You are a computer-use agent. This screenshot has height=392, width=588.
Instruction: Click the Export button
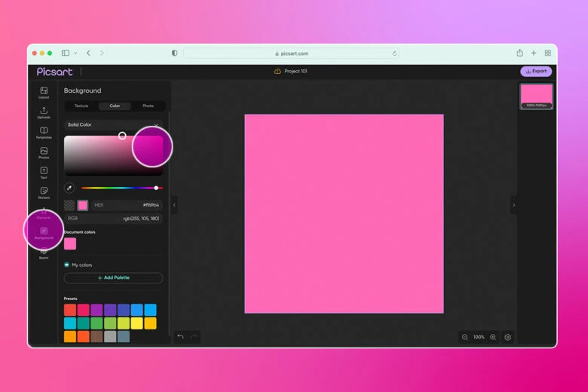pos(536,71)
